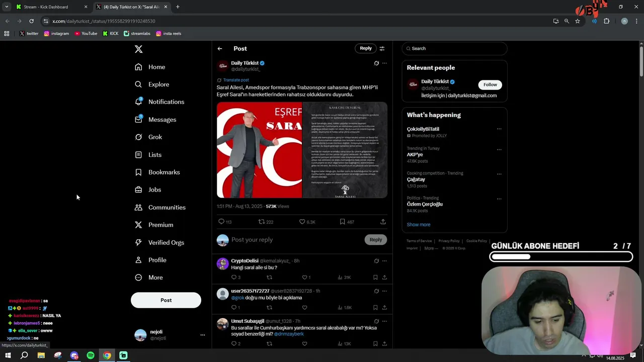Like CryptoDelisi's reply

pyautogui.click(x=304, y=278)
